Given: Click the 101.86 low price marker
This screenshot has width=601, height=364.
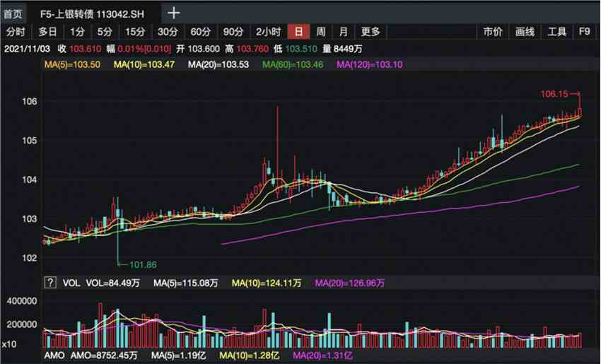Looking at the screenshot, I should click(x=144, y=265).
